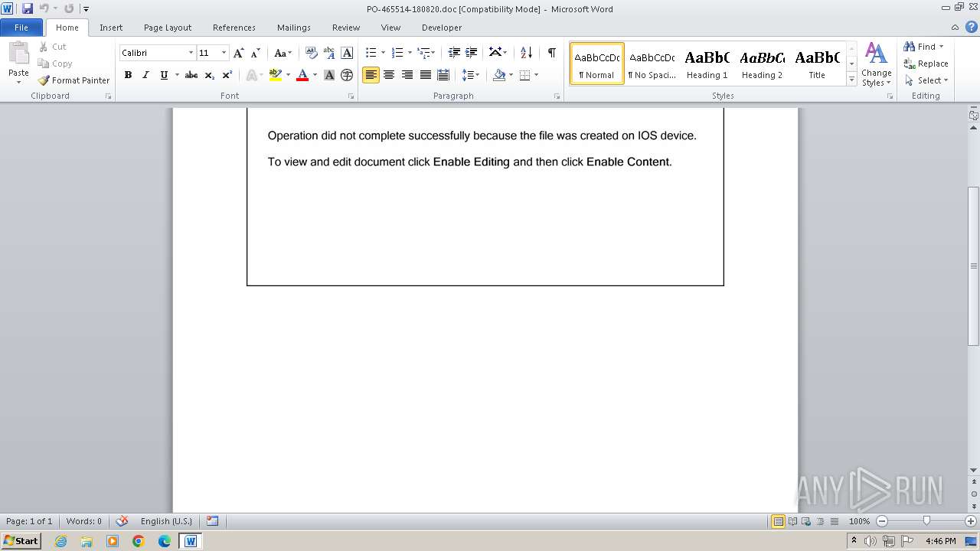Image resolution: width=980 pixels, height=551 pixels.
Task: Click Clear Formatting icon
Action: pyautogui.click(x=311, y=53)
